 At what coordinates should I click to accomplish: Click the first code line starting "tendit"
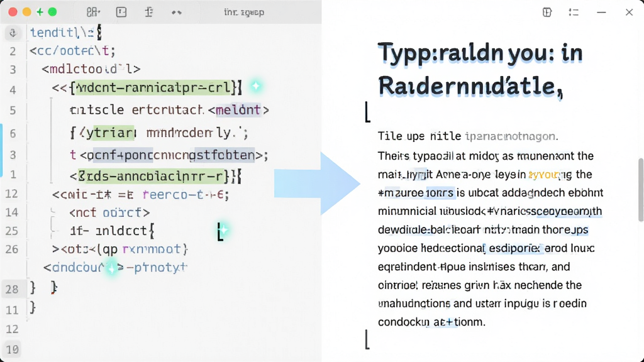[x=65, y=33]
